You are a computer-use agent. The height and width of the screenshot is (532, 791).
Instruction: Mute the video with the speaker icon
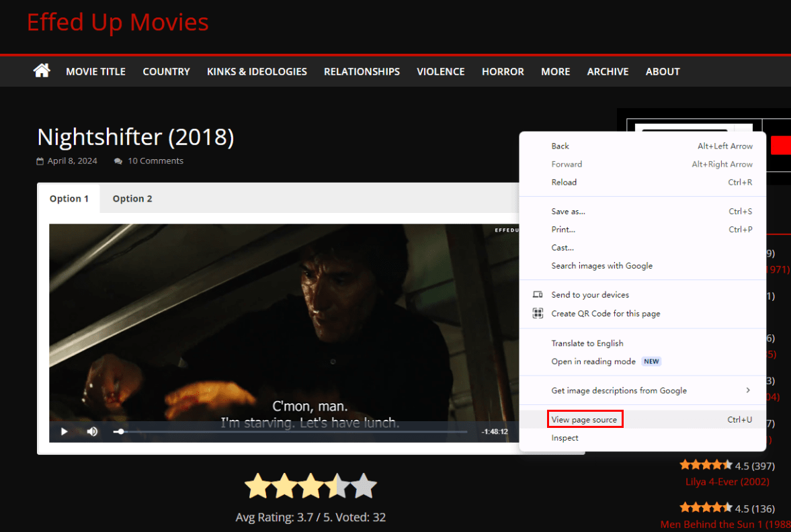point(92,431)
